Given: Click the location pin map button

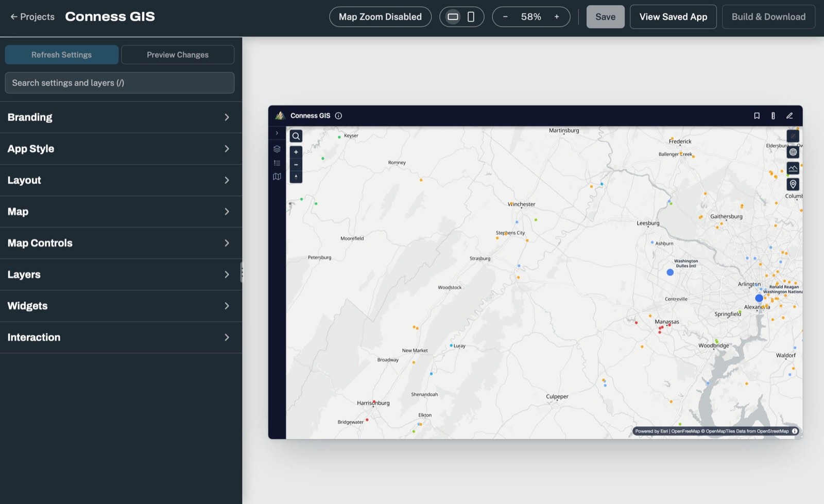Looking at the screenshot, I should (x=793, y=184).
